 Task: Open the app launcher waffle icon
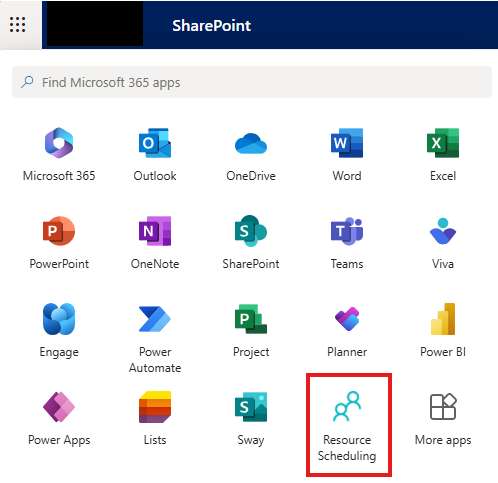pyautogui.click(x=17, y=25)
